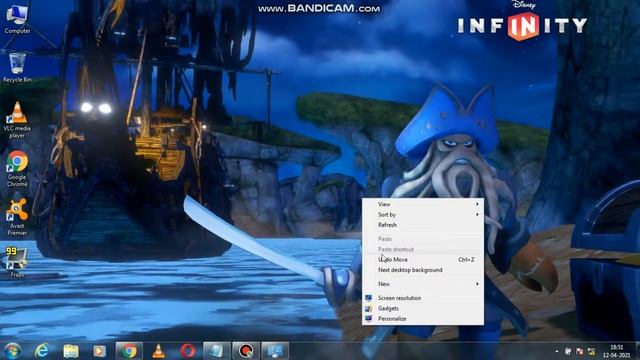Click the Gadgets menu icon
This screenshot has height=360, width=640.
(x=369, y=309)
